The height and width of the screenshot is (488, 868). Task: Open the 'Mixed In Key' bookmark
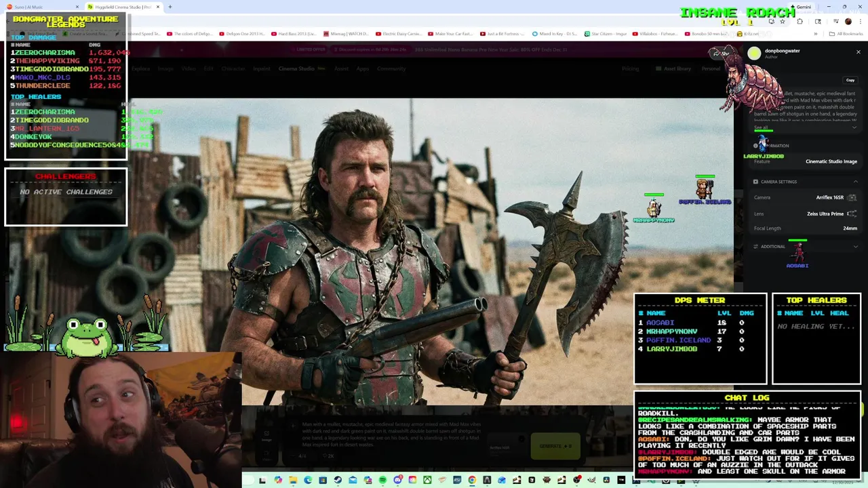click(x=554, y=33)
